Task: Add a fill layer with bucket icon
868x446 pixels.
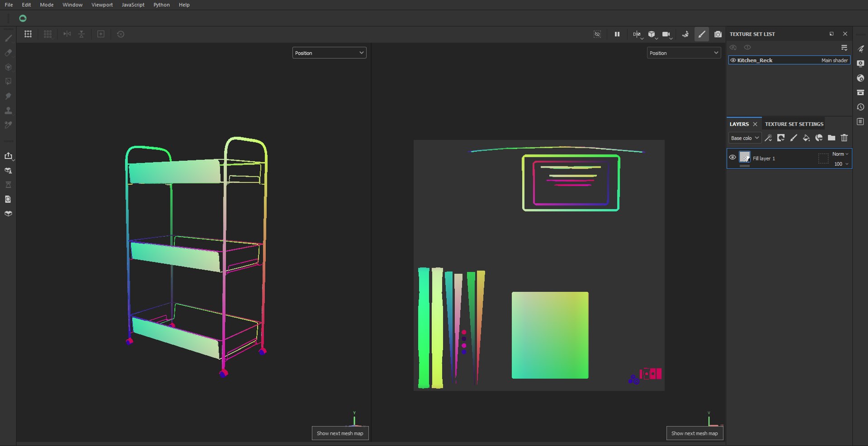Action: click(806, 138)
